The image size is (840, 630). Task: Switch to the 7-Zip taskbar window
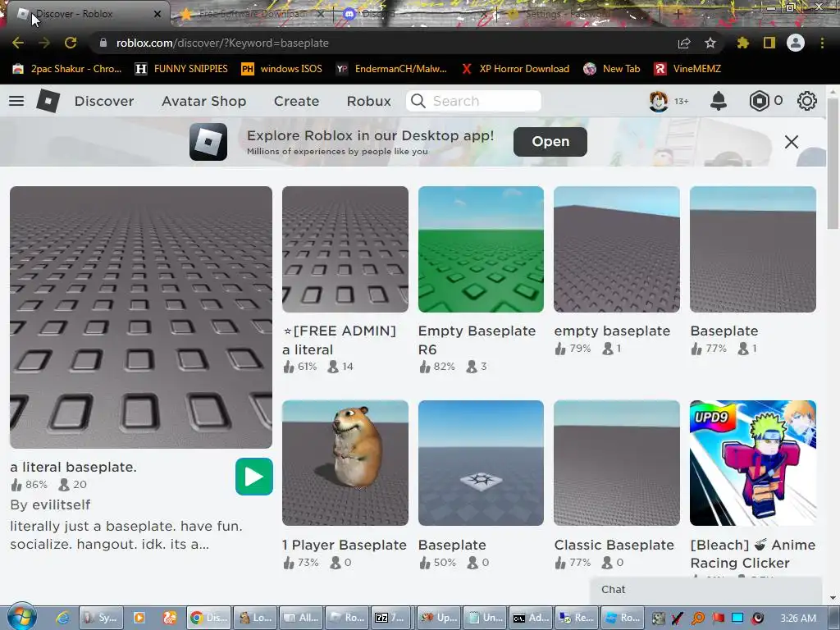[x=390, y=618]
